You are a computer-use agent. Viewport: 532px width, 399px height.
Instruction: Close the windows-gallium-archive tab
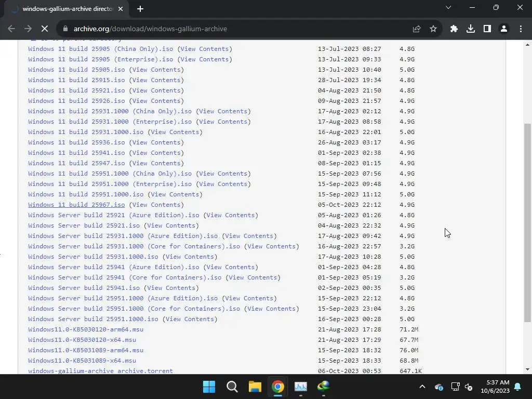121,9
